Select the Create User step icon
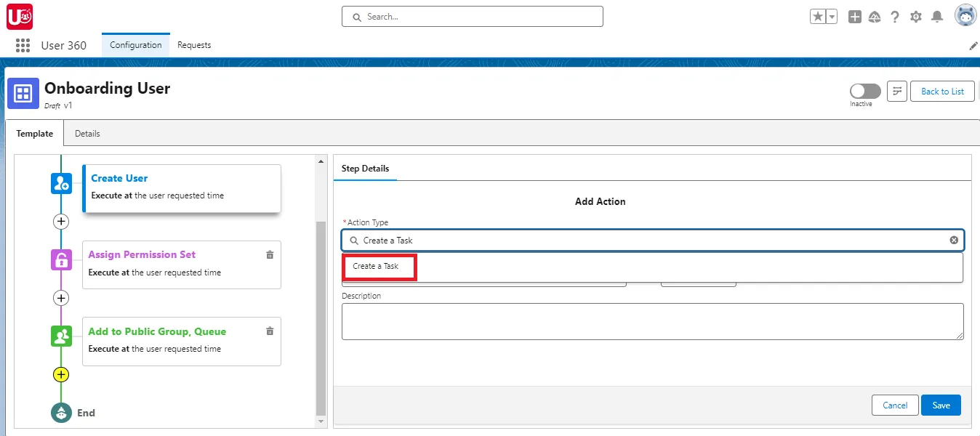The width and height of the screenshot is (980, 436). (x=62, y=183)
